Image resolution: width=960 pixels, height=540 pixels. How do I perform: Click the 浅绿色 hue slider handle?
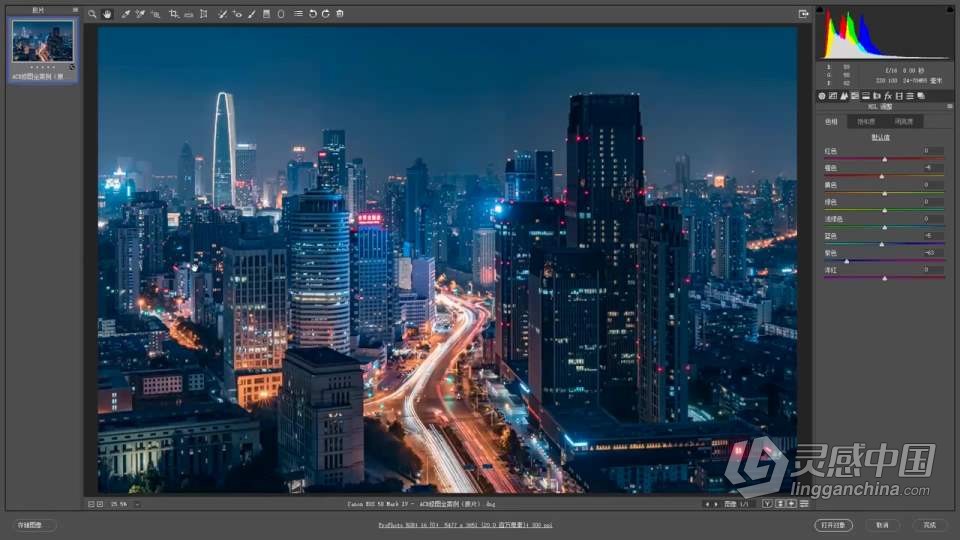pyautogui.click(x=885, y=228)
